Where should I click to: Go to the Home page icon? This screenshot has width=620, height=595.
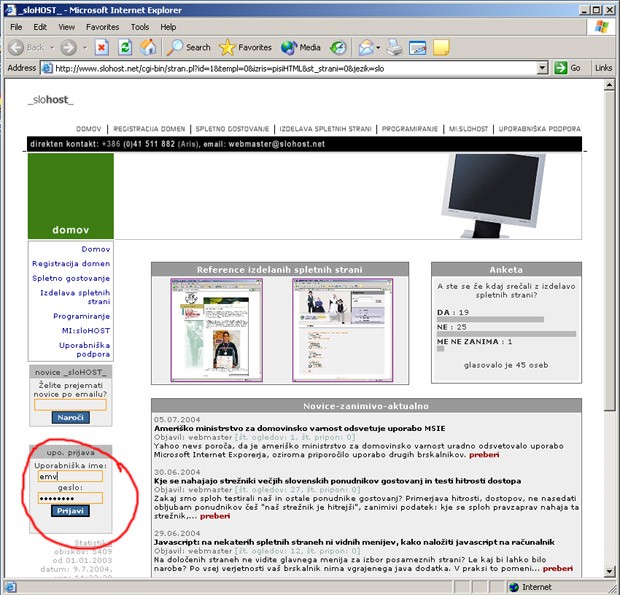point(148,48)
